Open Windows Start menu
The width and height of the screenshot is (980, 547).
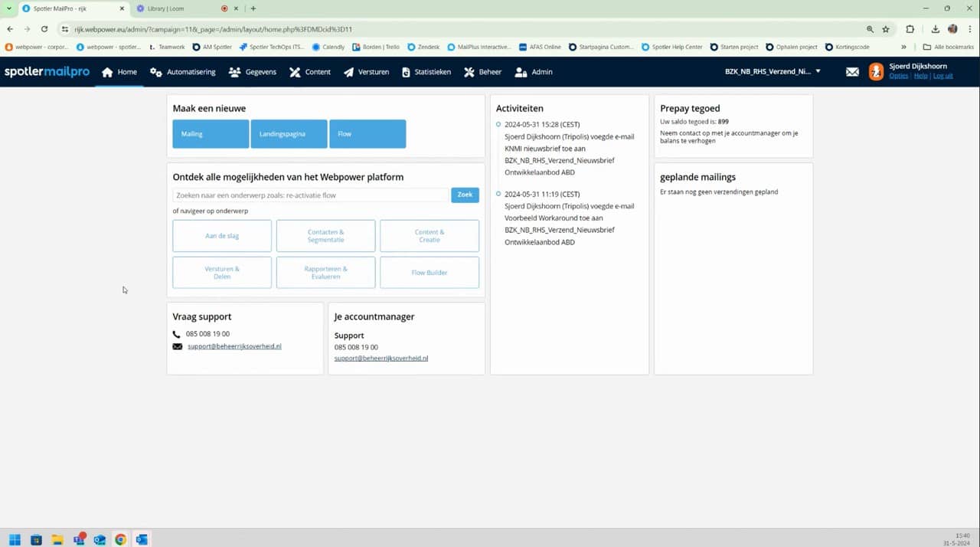[15, 539]
